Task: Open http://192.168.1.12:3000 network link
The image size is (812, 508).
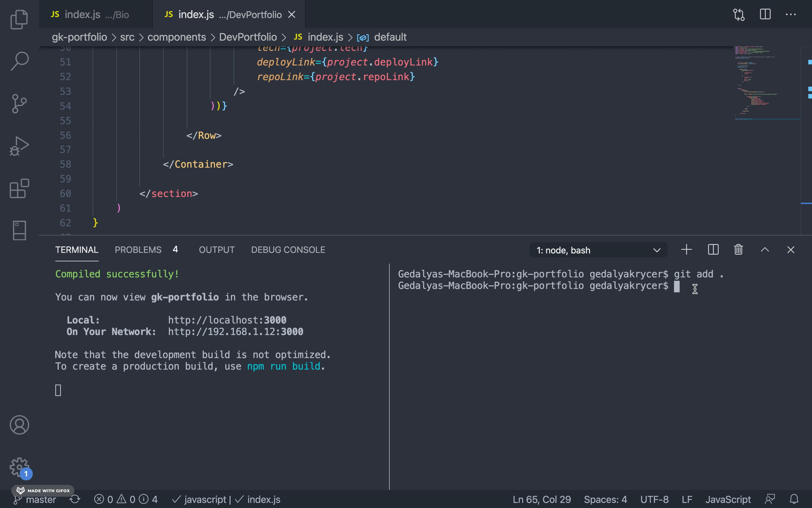Action: [235, 332]
